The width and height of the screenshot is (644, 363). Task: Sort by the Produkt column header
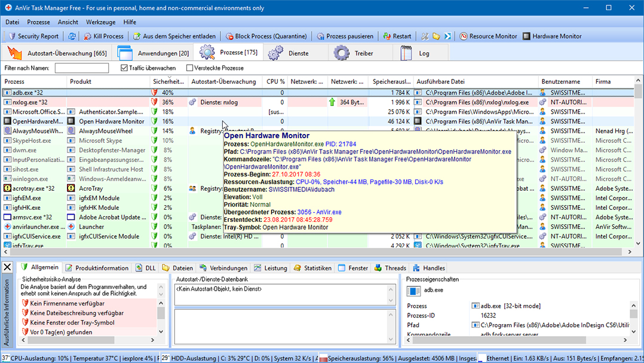[108, 81]
